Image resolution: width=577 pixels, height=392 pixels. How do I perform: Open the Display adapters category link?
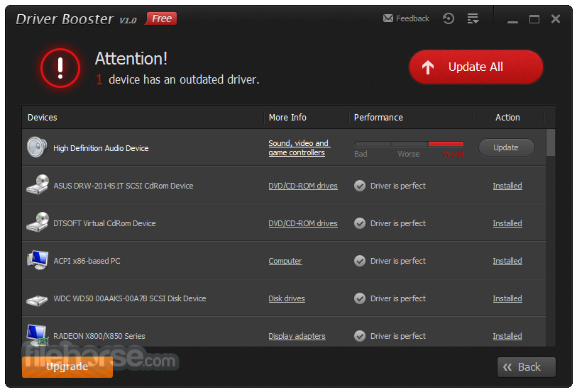[x=297, y=336]
